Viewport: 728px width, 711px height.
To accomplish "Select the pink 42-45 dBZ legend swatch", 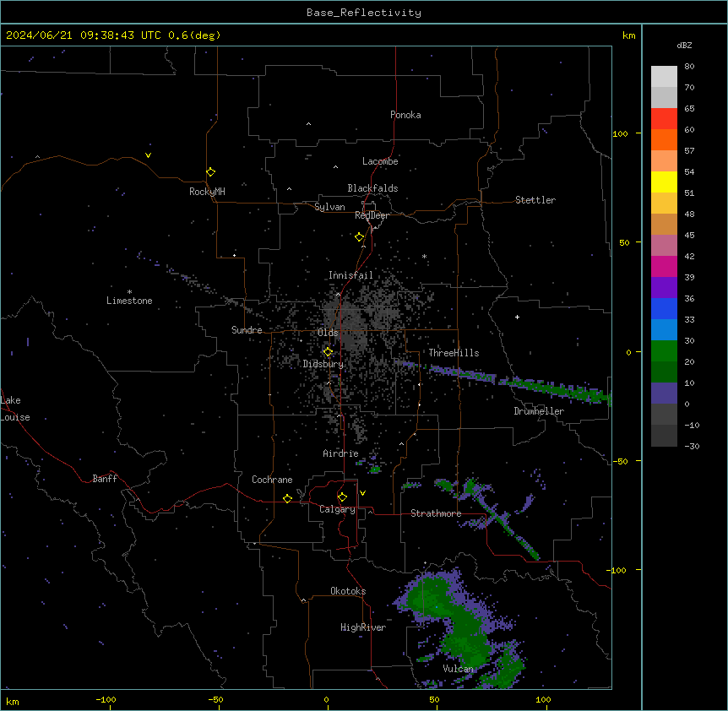I will coord(664,246).
